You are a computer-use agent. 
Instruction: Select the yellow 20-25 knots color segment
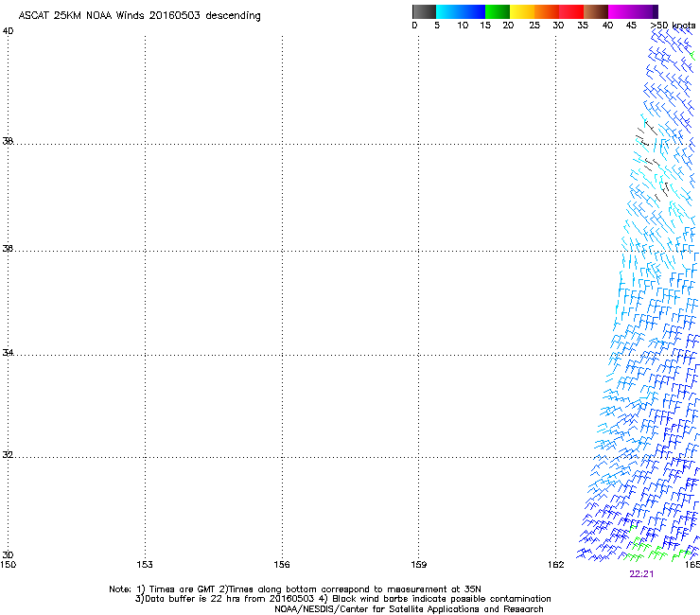[x=522, y=11]
